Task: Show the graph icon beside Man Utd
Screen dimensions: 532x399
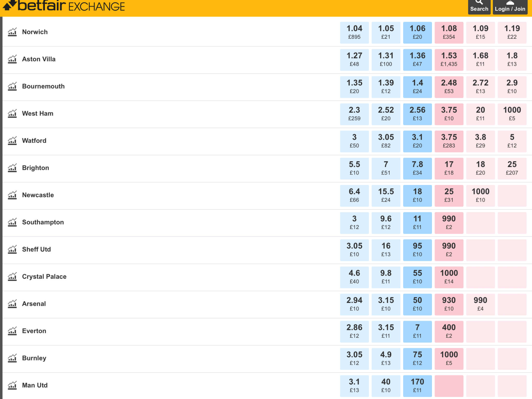Action: coord(12,385)
